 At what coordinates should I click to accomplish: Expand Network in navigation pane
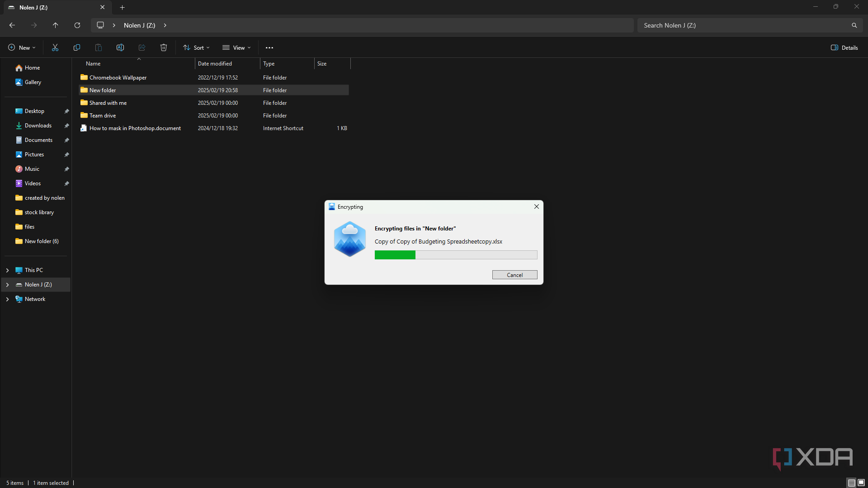tap(8, 299)
